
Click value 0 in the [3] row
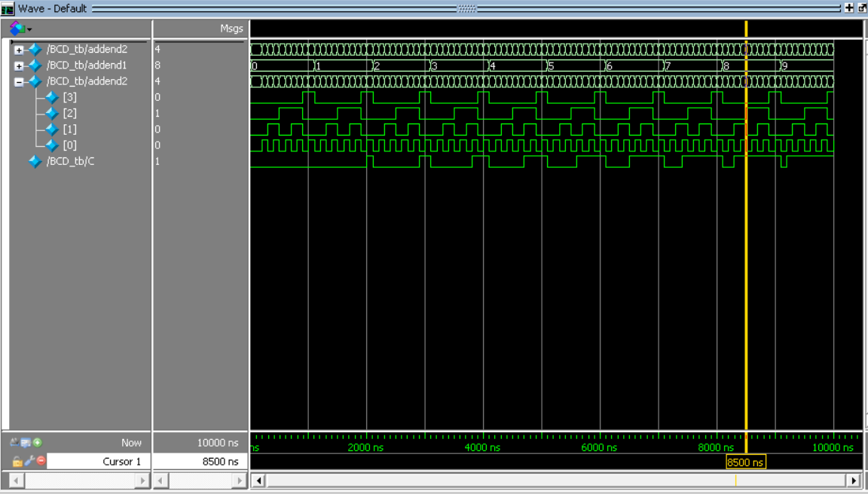click(x=157, y=97)
